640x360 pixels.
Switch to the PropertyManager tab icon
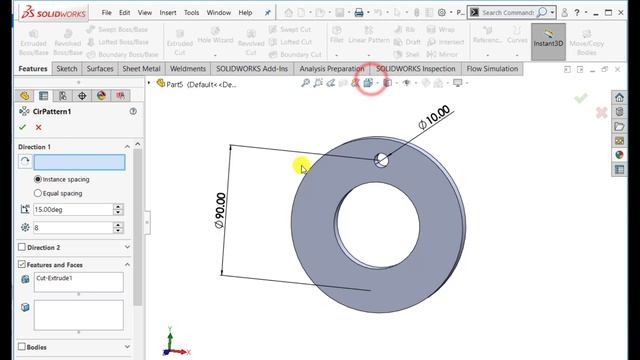coord(43,96)
